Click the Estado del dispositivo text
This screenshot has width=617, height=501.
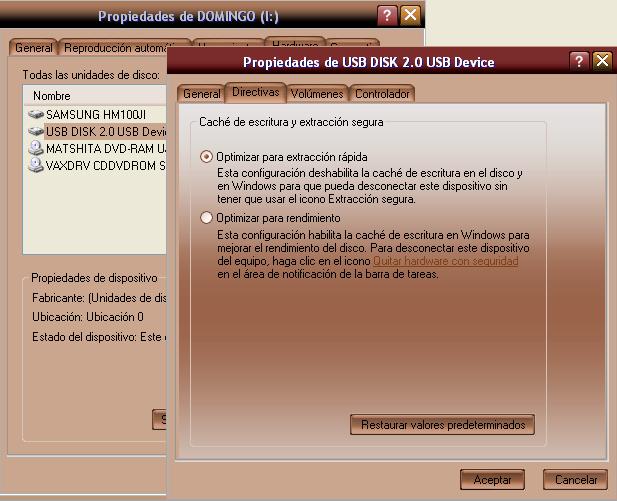coord(99,337)
